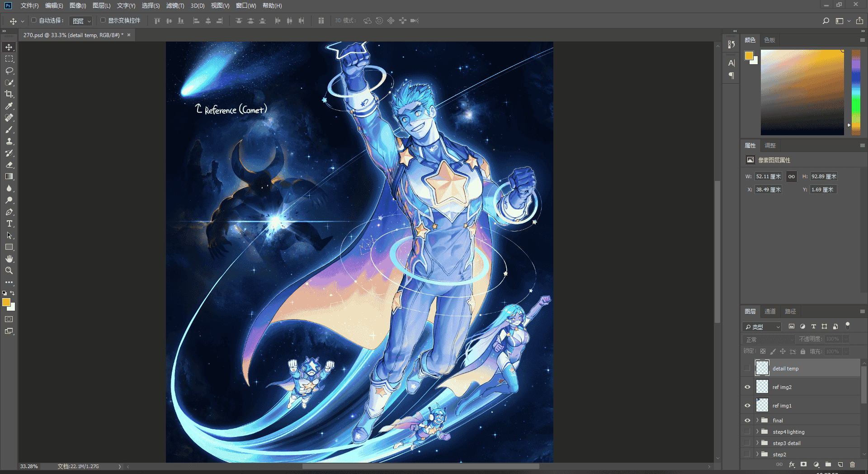Select the Crop tool
Image resolution: width=868 pixels, height=474 pixels.
(9, 94)
